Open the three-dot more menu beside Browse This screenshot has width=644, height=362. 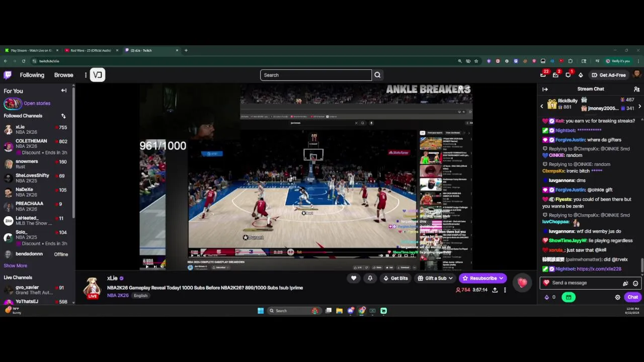[86, 75]
